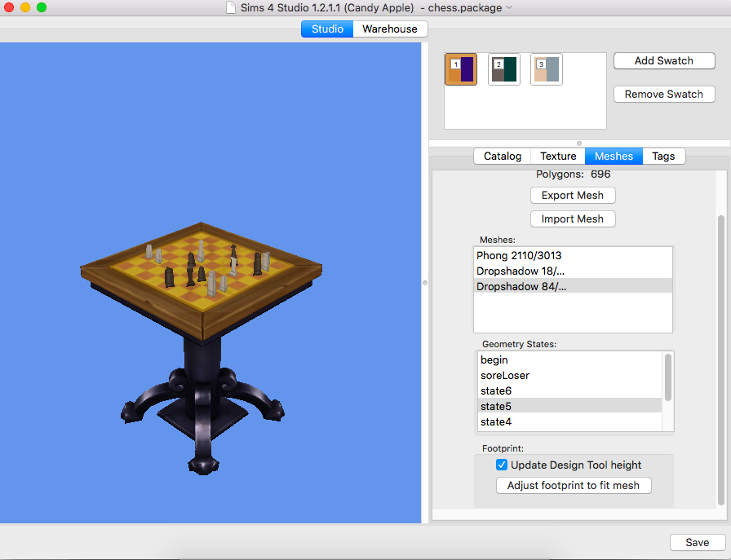Switch to the Warehouse tab
The width and height of the screenshot is (731, 560).
tap(390, 29)
